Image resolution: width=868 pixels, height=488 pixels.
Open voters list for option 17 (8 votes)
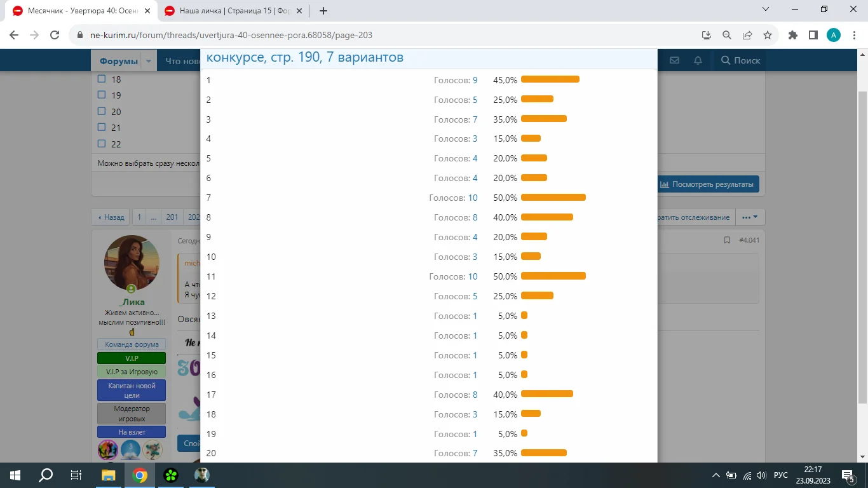click(475, 395)
